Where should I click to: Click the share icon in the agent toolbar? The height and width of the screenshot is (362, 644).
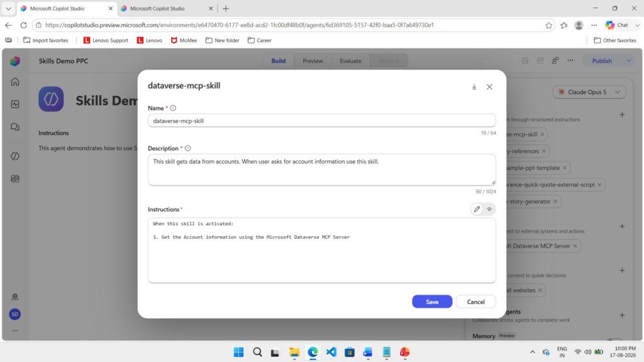[540, 61]
